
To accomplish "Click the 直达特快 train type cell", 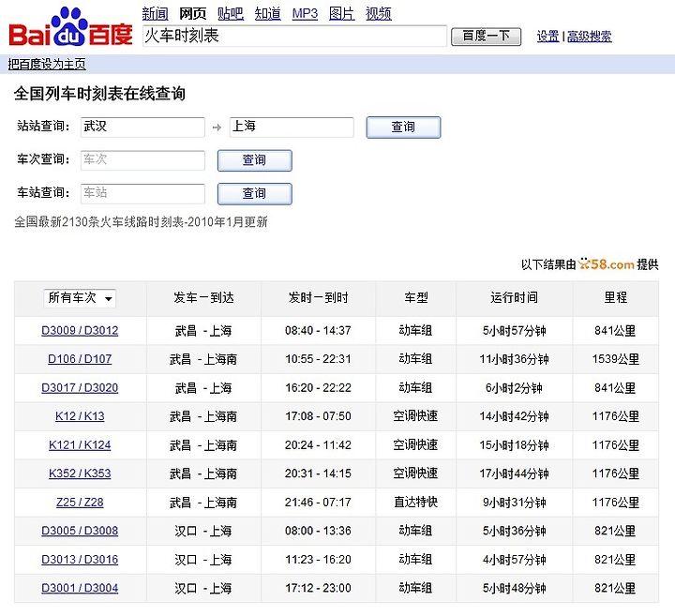I will pyautogui.click(x=416, y=503).
